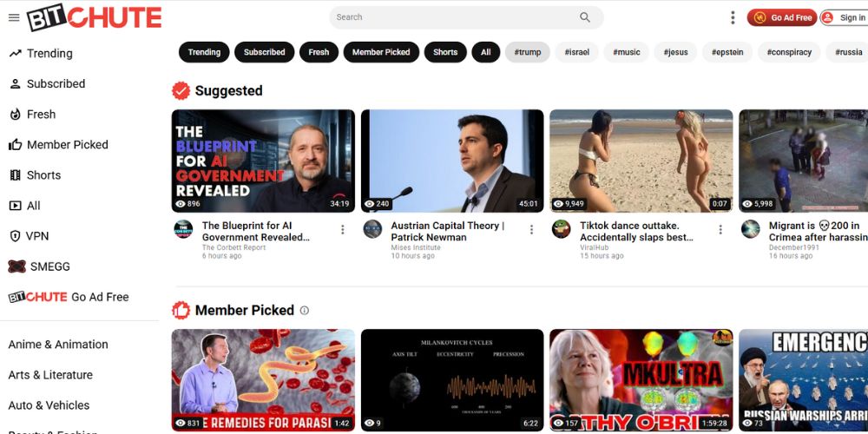Image resolution: width=868 pixels, height=434 pixels.
Task: Click the VPN shield icon in sidebar
Action: (15, 236)
